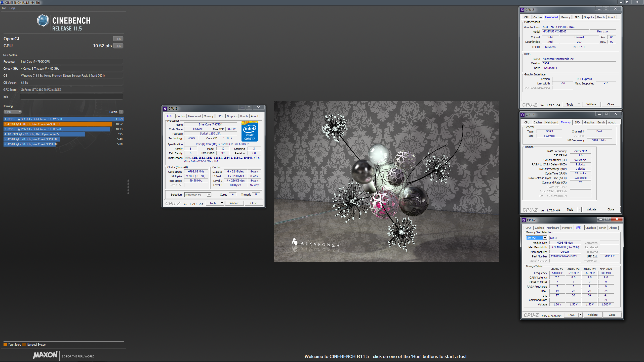Switch to Bench tab in center CPU-Z window
This screenshot has height=362, width=644.
244,116
